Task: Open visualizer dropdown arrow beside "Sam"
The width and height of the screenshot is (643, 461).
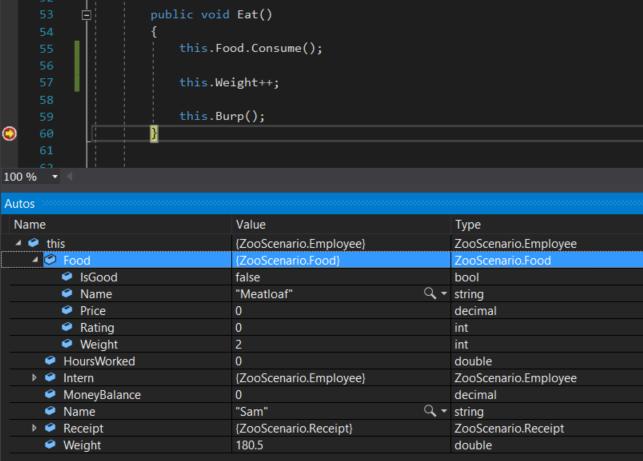Action: [443, 411]
